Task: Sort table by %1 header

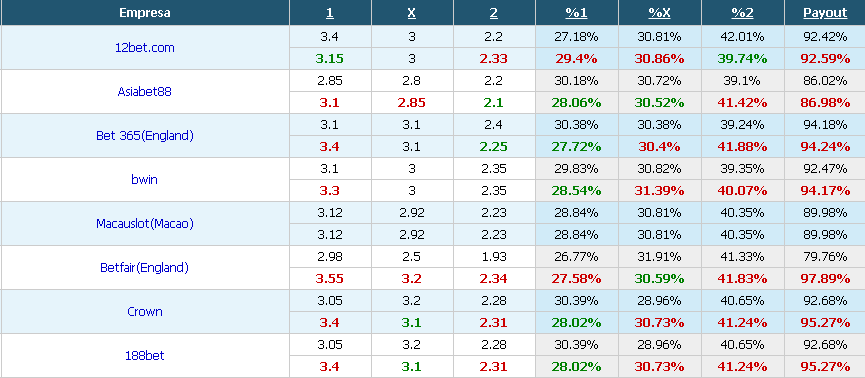Action: pos(576,13)
